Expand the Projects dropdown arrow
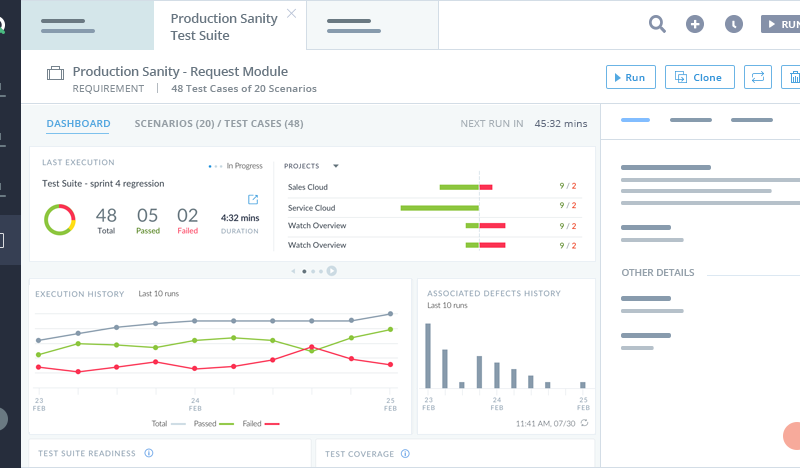 click(336, 166)
